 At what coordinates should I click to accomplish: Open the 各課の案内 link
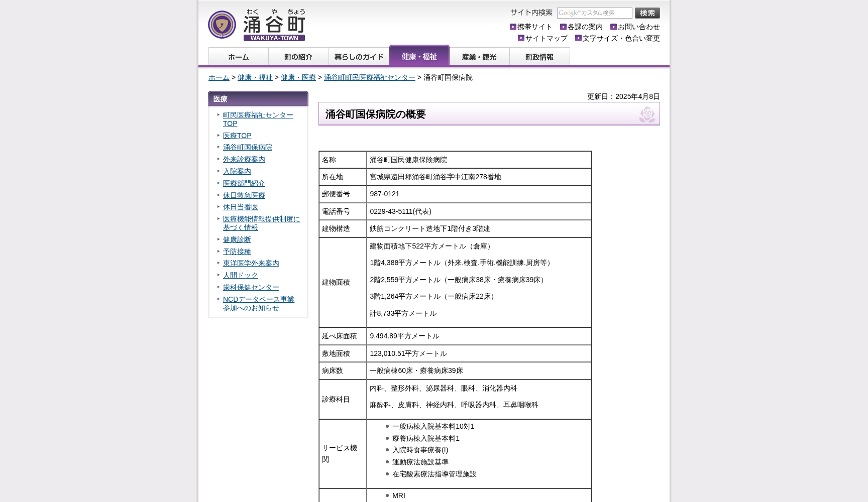point(585,27)
